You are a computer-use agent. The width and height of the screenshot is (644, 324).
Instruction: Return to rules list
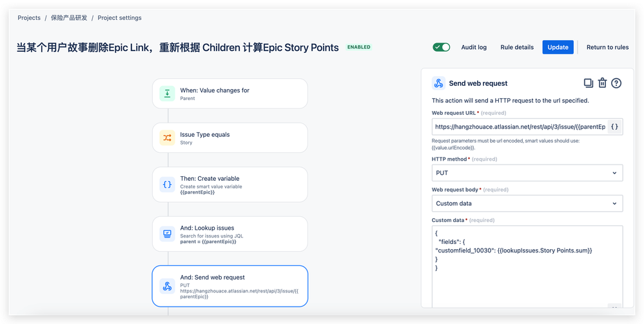(607, 47)
